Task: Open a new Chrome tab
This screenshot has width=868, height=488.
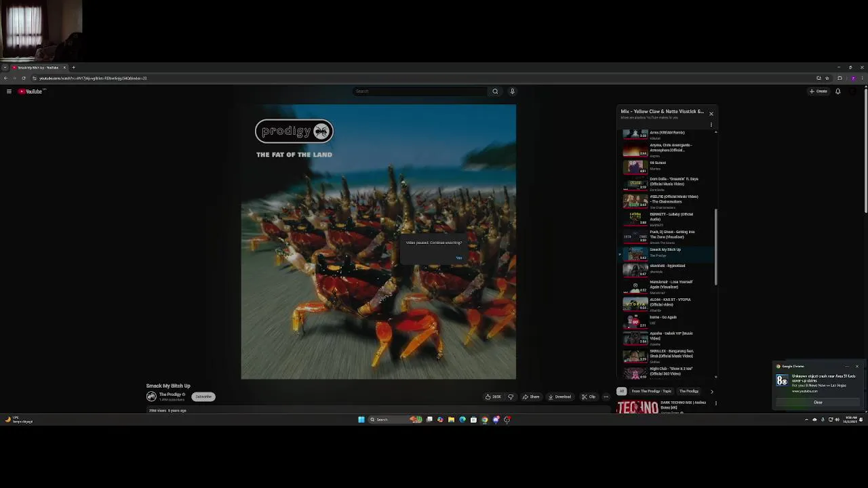Action: [x=73, y=67]
